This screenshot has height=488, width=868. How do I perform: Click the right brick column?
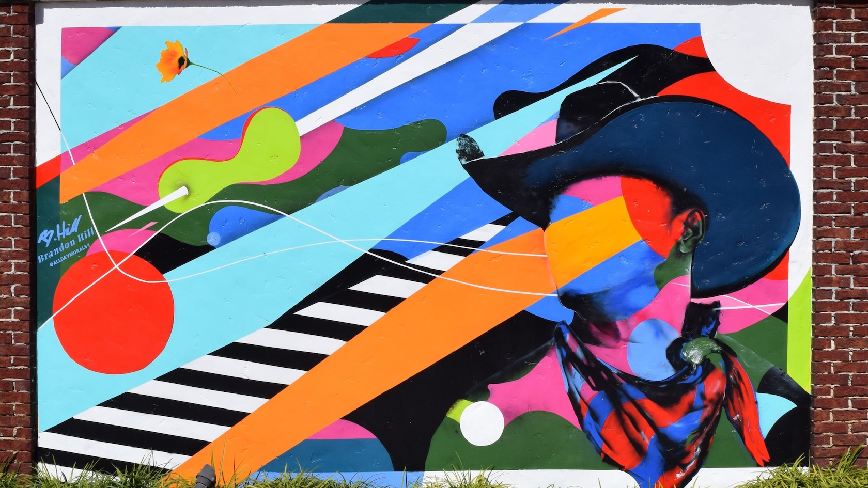point(840,232)
